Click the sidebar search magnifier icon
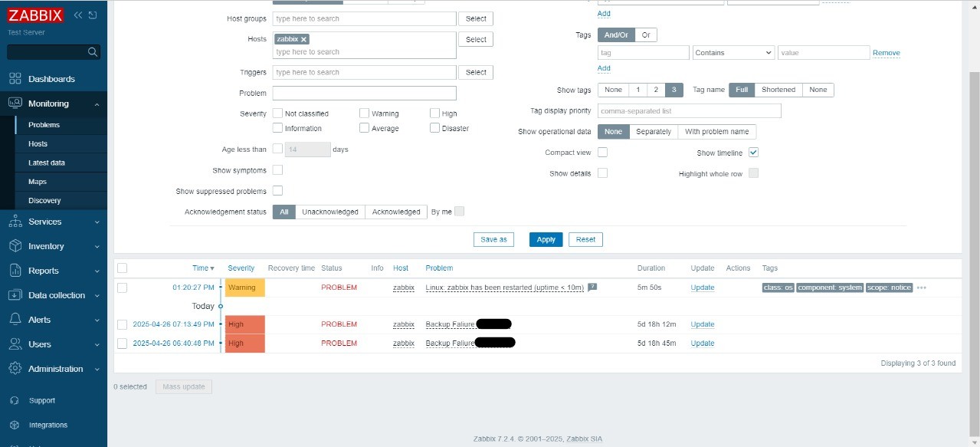980x447 pixels. click(x=93, y=52)
